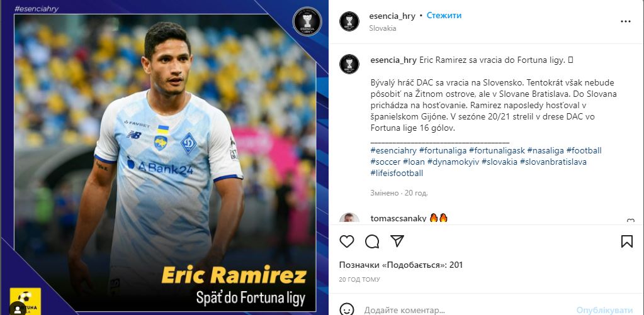This screenshot has height=315, width=644.
Task: Open emoji picker smiley icon
Action: (x=347, y=309)
